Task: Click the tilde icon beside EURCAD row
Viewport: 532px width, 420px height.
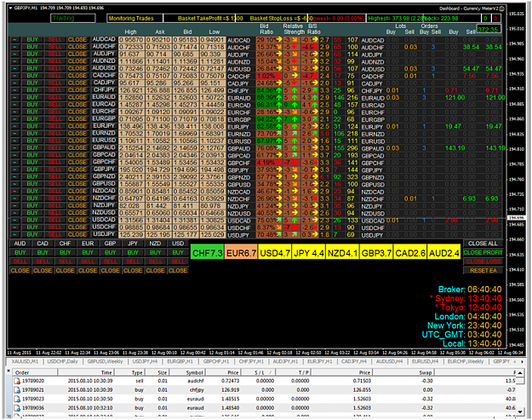Action: pos(14,105)
